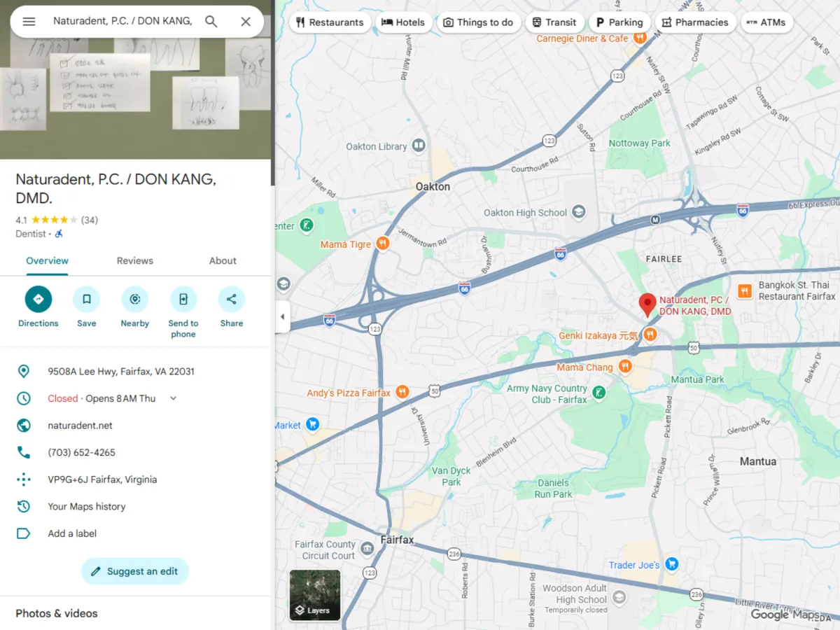Switch to the Overview tab

(47, 261)
